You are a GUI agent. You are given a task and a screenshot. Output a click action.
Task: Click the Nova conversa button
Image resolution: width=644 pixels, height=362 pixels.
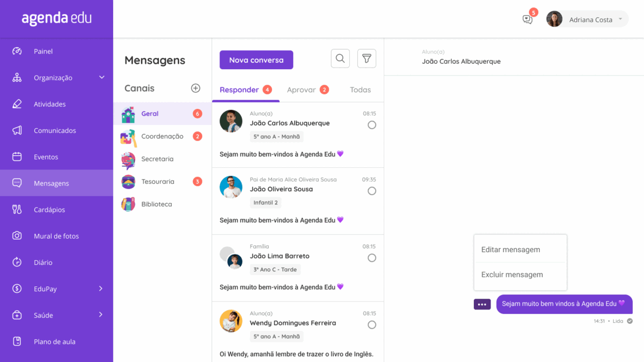pyautogui.click(x=256, y=60)
